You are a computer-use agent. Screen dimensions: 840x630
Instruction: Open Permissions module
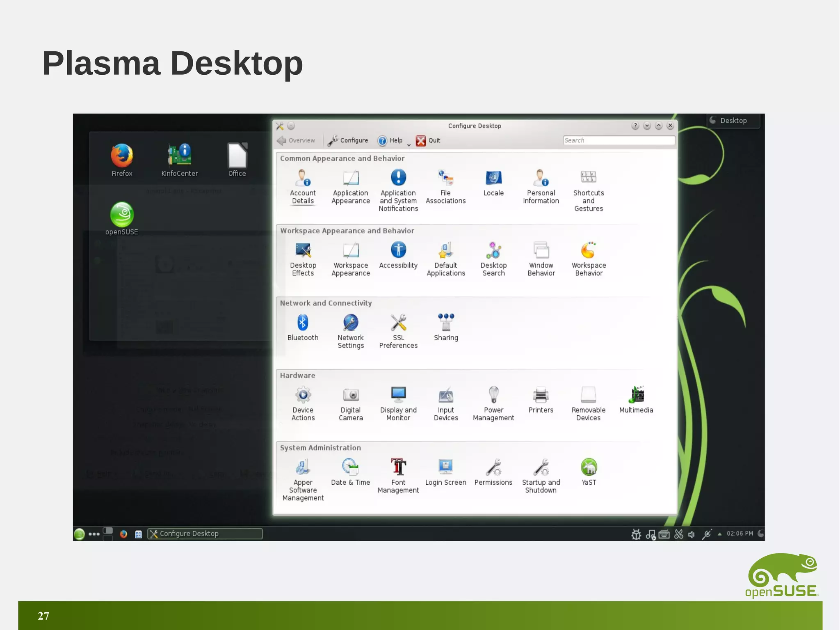493,472
